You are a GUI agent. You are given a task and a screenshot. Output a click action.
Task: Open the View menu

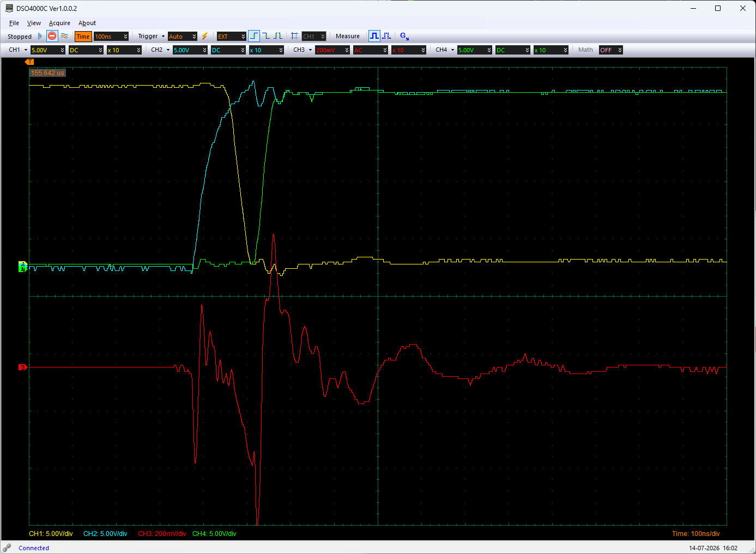pyautogui.click(x=34, y=23)
